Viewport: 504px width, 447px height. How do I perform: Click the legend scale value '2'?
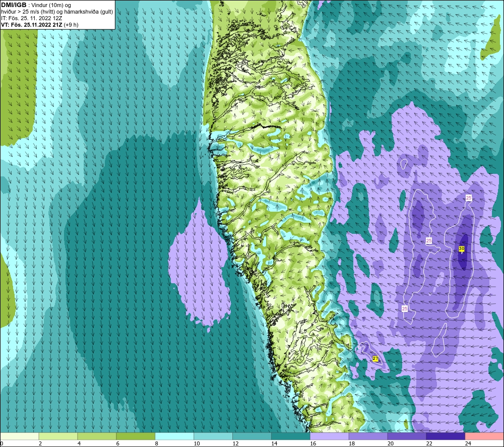[x=40, y=443]
